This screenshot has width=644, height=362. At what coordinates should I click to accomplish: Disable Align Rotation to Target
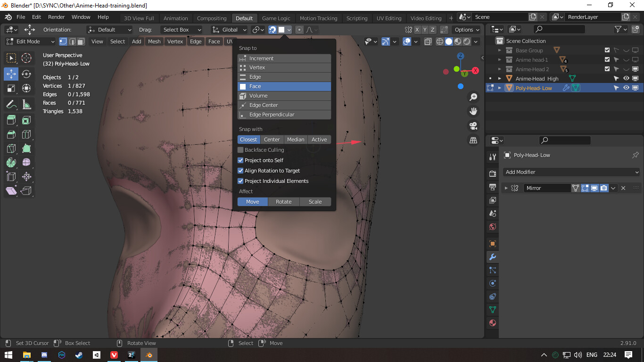[x=240, y=170]
